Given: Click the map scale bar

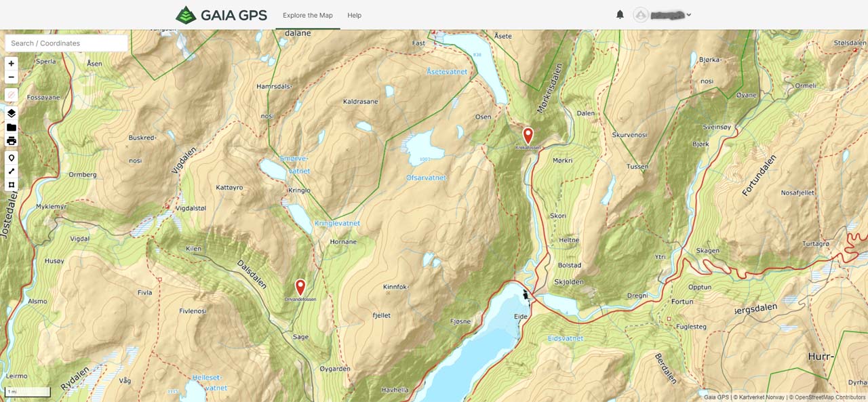Looking at the screenshot, I should click(28, 392).
